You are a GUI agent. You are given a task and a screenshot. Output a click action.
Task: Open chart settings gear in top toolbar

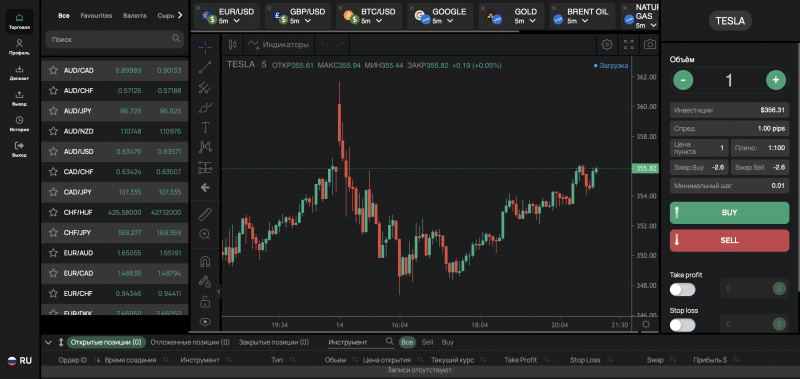pos(607,44)
